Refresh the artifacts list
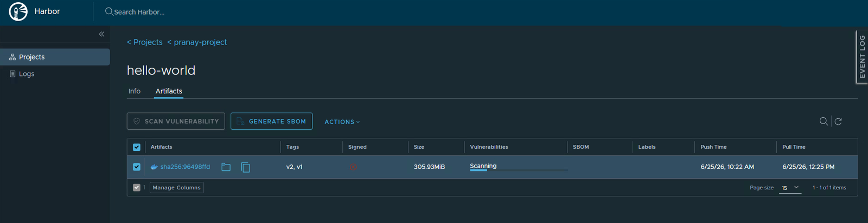 (838, 122)
